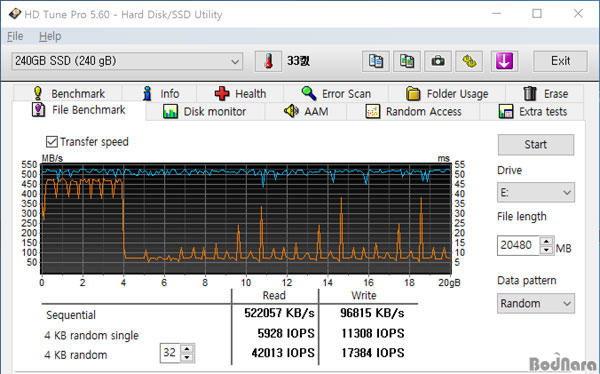
Task: Click the File length input field
Action: click(518, 245)
